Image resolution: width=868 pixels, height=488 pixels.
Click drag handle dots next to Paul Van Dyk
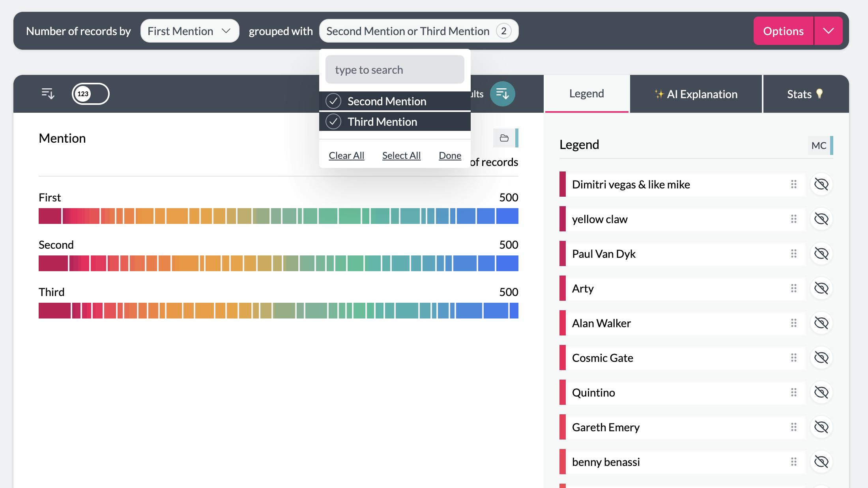[x=793, y=254]
